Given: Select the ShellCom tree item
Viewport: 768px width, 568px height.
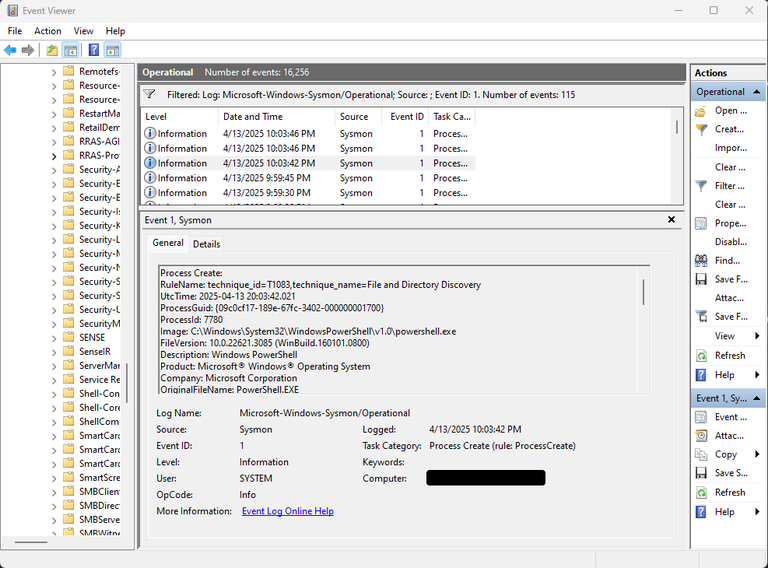Looking at the screenshot, I should (x=99, y=422).
